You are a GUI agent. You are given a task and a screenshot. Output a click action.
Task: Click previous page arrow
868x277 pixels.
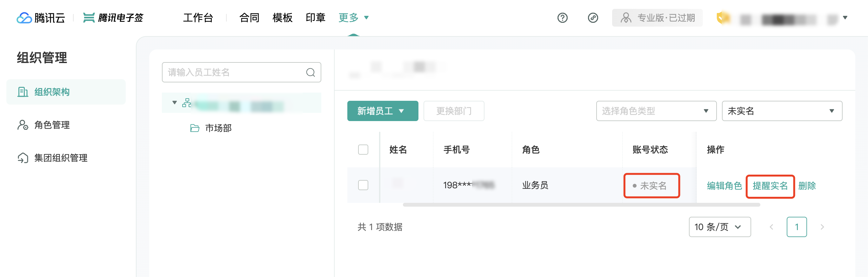(x=771, y=227)
